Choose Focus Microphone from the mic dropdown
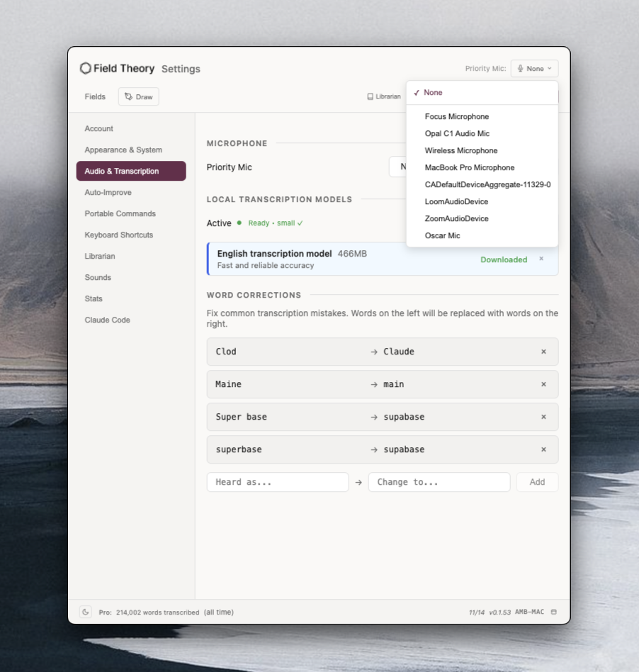This screenshot has width=639, height=672. pos(457,116)
